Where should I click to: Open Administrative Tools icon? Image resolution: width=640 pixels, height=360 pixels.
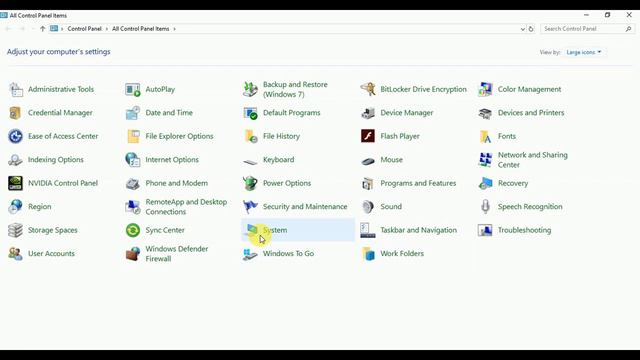coord(16,89)
